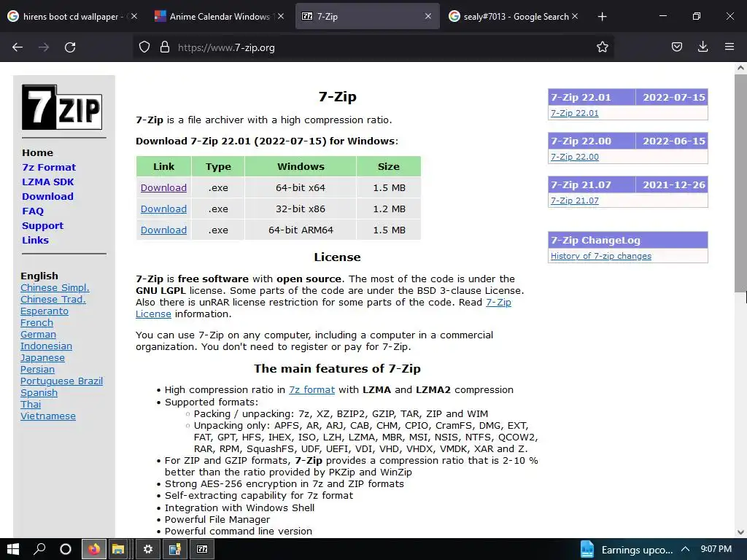Switch language to Indonesian
This screenshot has width=747, height=560.
[x=46, y=346]
